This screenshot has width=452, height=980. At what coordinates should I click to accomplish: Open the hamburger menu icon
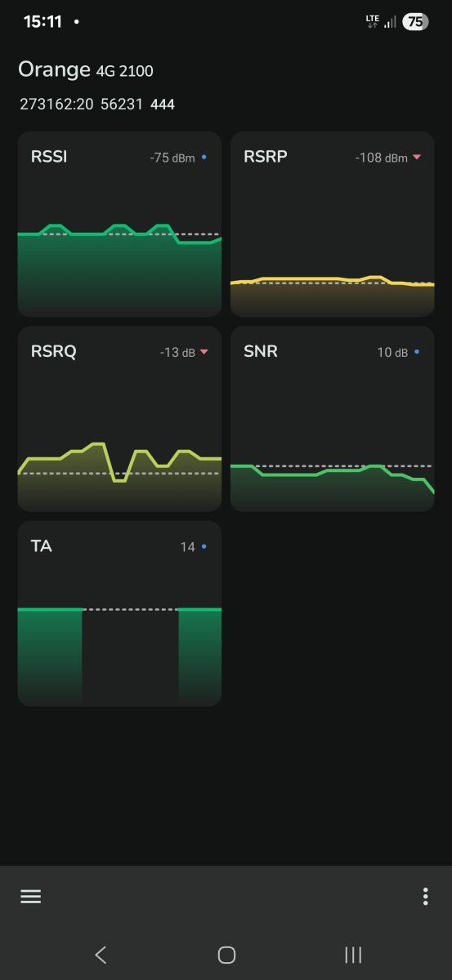[30, 896]
